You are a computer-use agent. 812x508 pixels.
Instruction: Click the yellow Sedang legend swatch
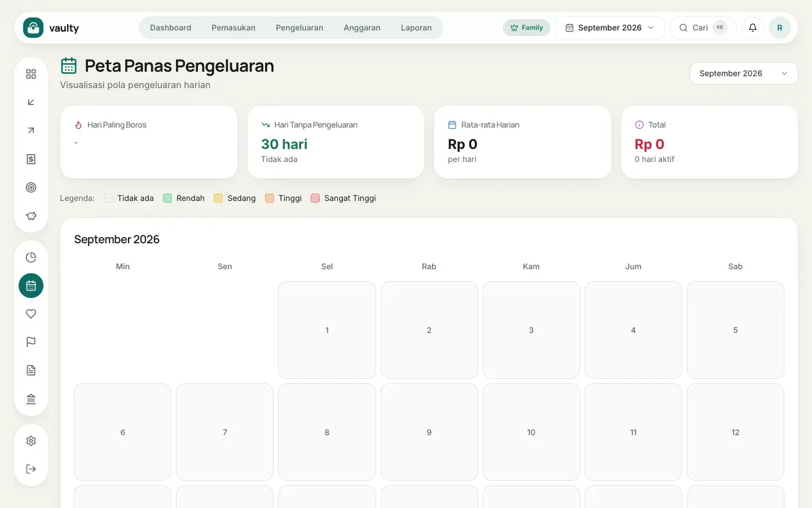click(218, 198)
